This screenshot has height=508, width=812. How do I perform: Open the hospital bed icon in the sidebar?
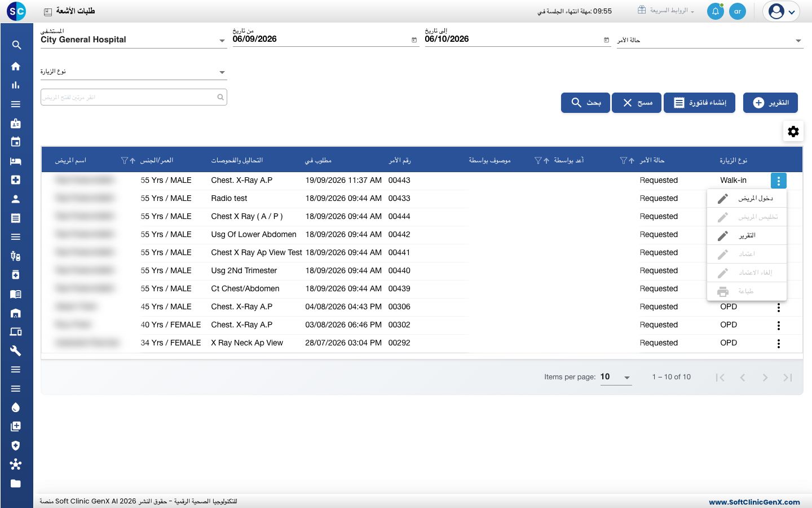click(16, 161)
